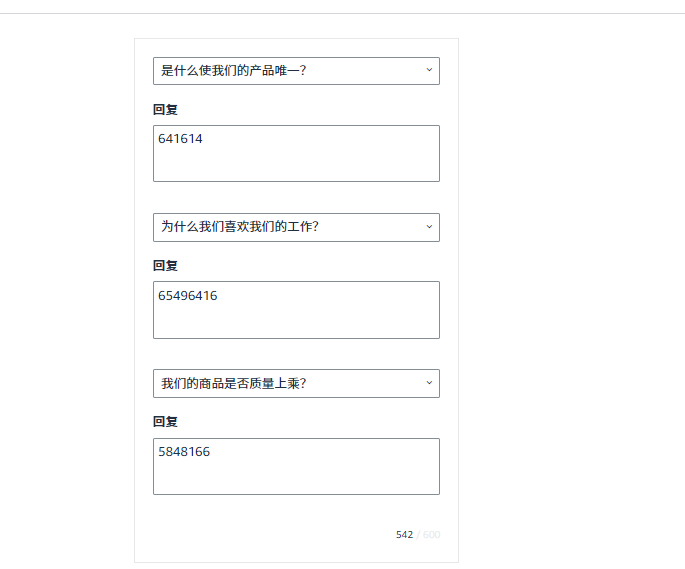Click the chevron on the 我们的商品是否质量上乘 dropdown
Viewport: 685px width, 569px height.
[x=429, y=383]
